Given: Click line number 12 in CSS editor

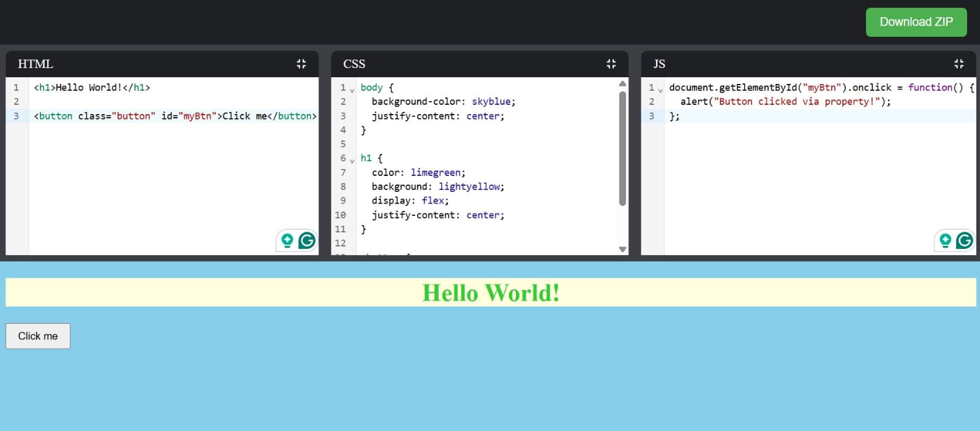Looking at the screenshot, I should pyautogui.click(x=341, y=243).
